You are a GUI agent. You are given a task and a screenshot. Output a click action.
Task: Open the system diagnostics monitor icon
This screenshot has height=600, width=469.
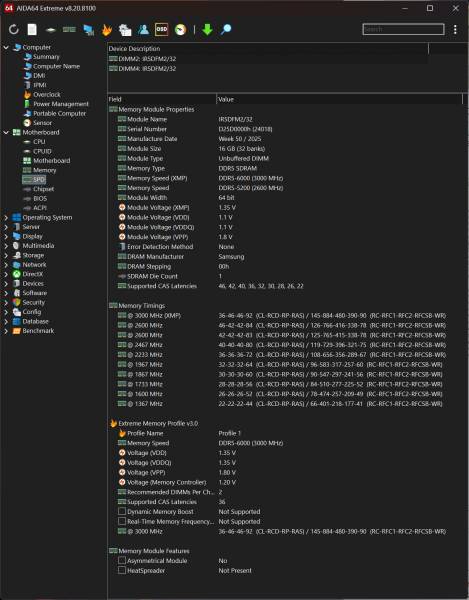(125, 30)
